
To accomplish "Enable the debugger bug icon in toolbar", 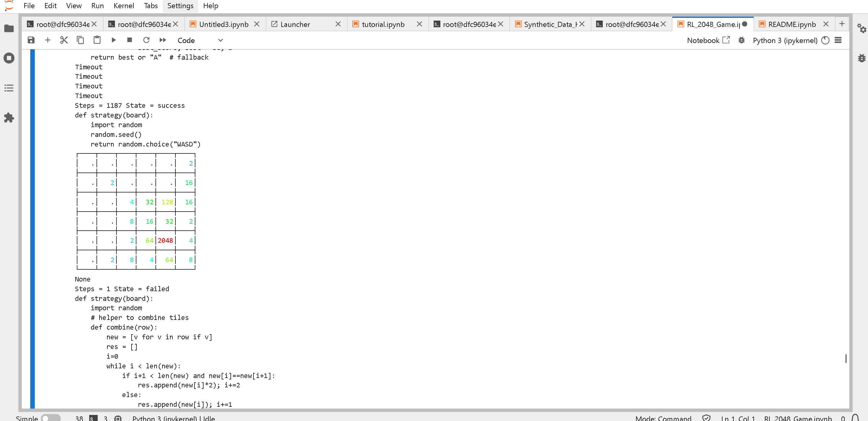I will pos(741,41).
